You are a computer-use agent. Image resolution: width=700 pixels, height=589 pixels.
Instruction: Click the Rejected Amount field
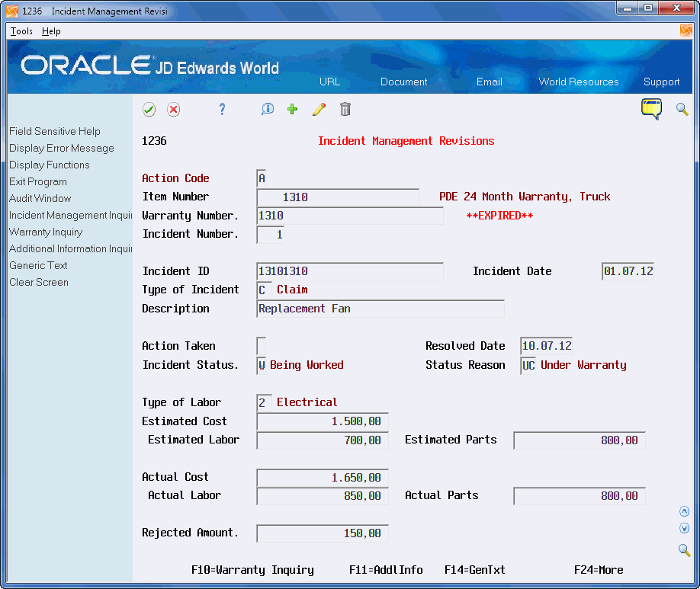323,533
